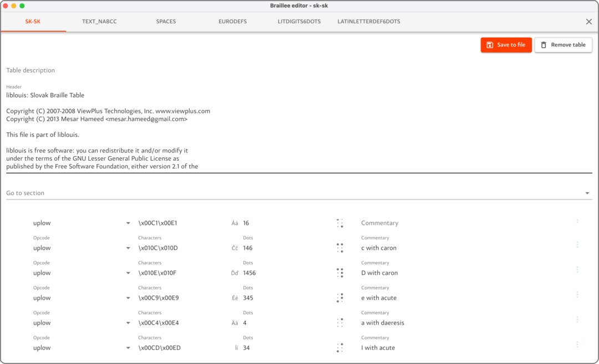The height and width of the screenshot is (364, 599).
Task: Click the Remove table button
Action: pos(563,45)
